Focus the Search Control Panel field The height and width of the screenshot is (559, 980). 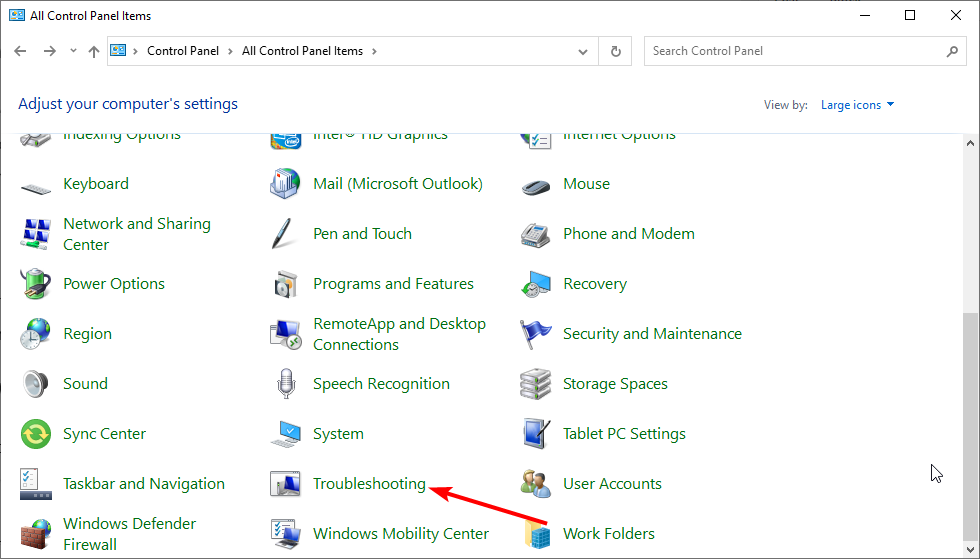coord(795,51)
